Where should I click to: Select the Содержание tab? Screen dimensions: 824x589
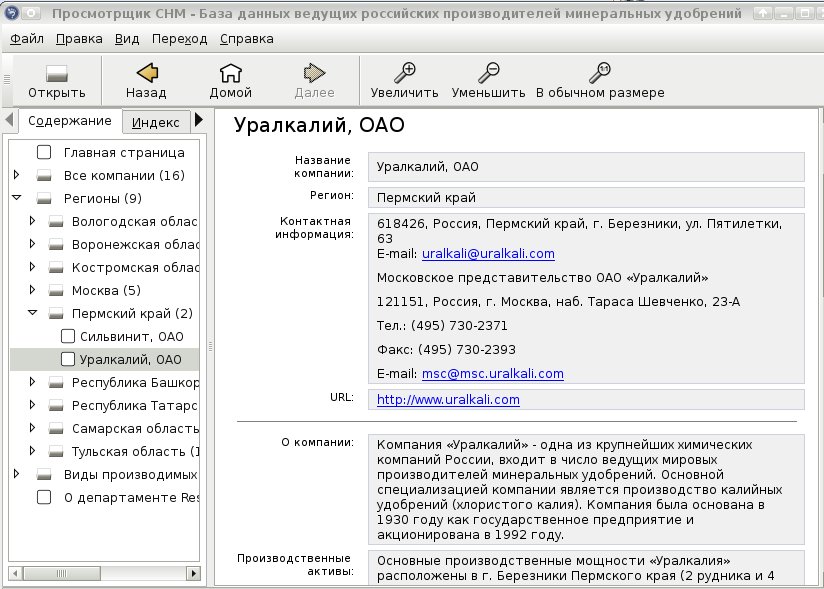pyautogui.click(x=69, y=121)
